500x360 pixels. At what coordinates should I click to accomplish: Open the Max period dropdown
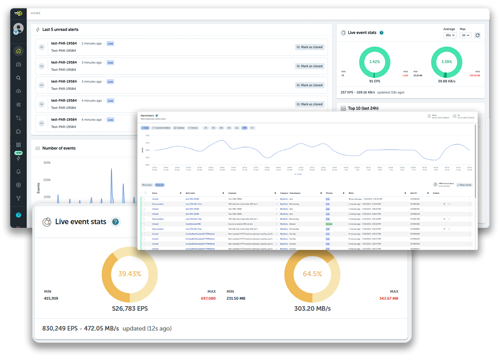[465, 35]
